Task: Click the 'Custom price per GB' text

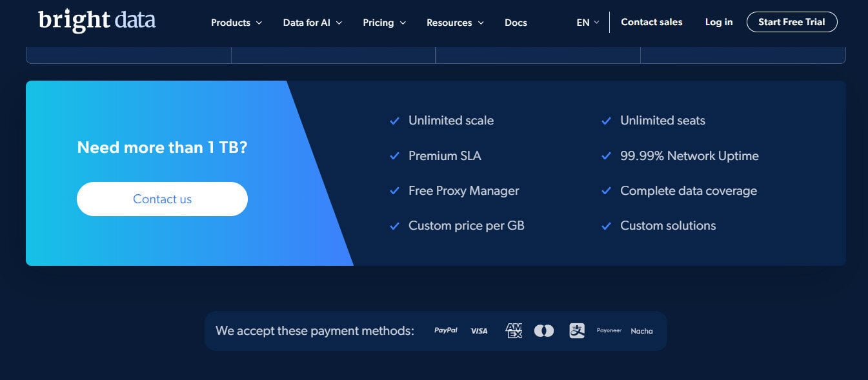Action: (467, 226)
